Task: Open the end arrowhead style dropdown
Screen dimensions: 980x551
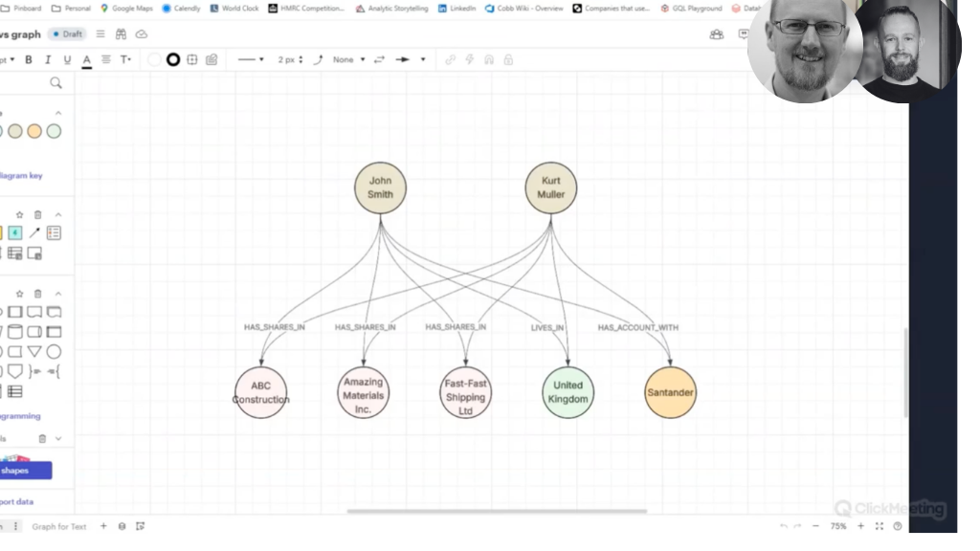Action: click(422, 59)
